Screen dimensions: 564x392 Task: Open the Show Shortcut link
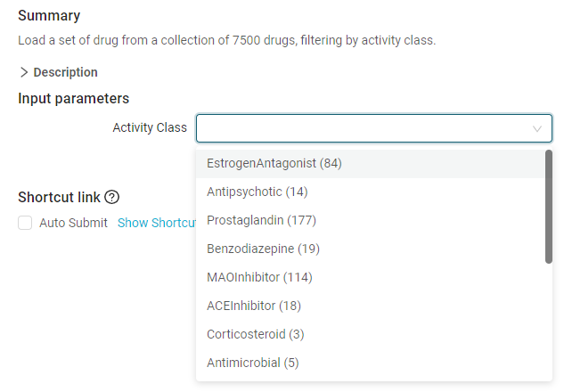157,223
